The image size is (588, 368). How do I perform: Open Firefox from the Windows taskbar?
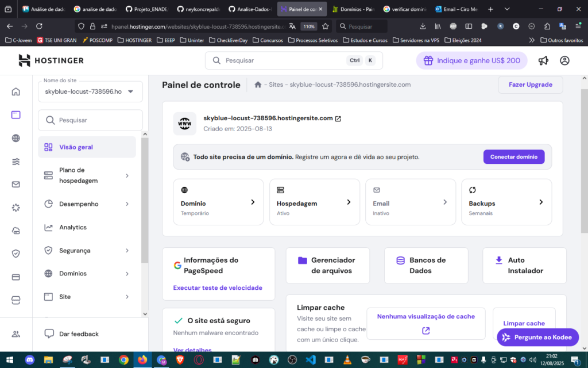click(x=142, y=360)
